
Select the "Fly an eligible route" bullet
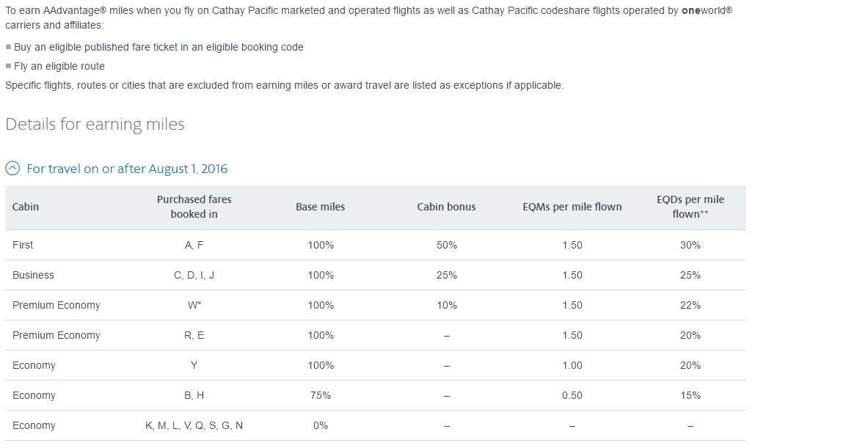click(x=59, y=66)
